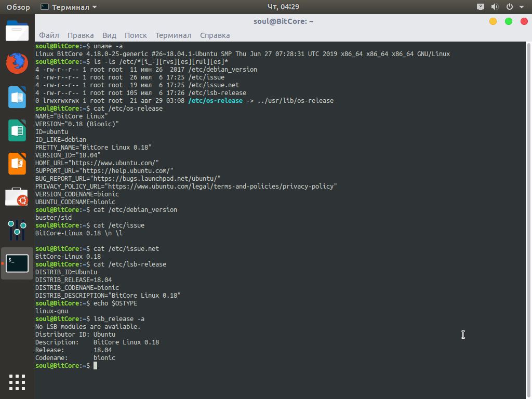The width and height of the screenshot is (532, 399).
Task: Click the Release: 18.04 line
Action: click(x=74, y=350)
